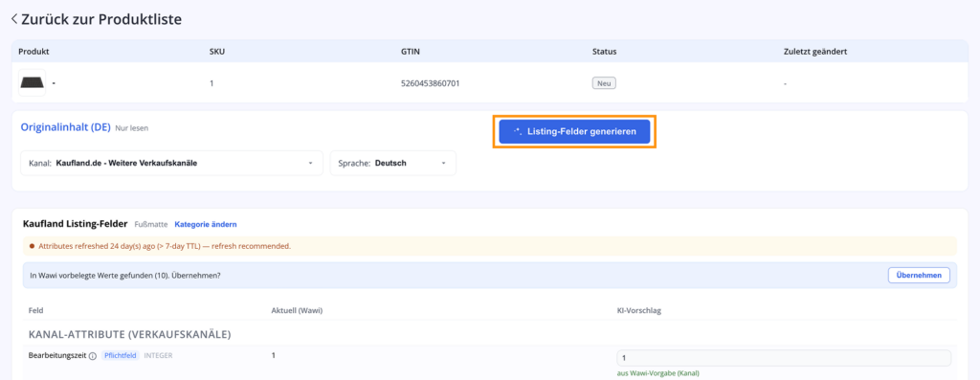The image size is (980, 380).
Task: Click the Neu status badge
Action: click(604, 83)
